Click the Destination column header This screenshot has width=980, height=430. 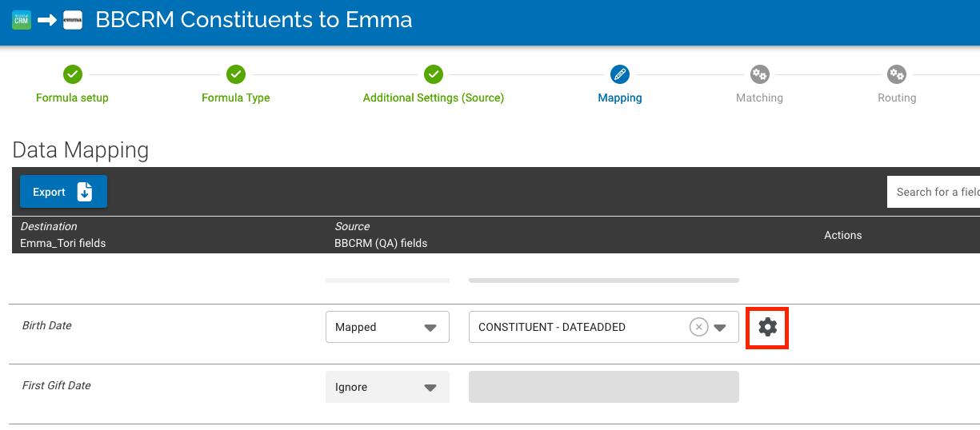coord(49,226)
